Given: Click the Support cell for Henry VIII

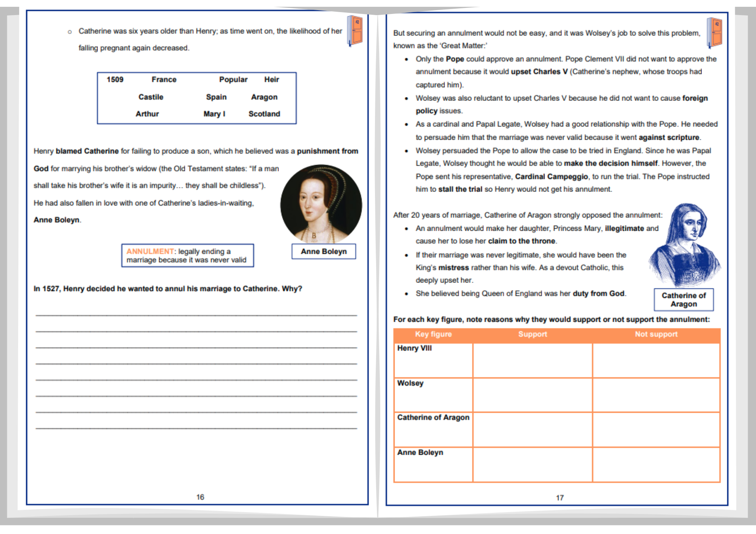Looking at the screenshot, I should pos(533,360).
